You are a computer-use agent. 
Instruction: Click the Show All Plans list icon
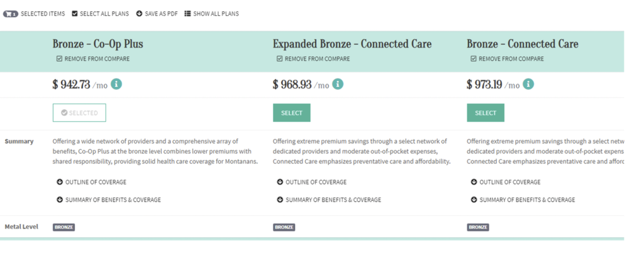pos(187,14)
